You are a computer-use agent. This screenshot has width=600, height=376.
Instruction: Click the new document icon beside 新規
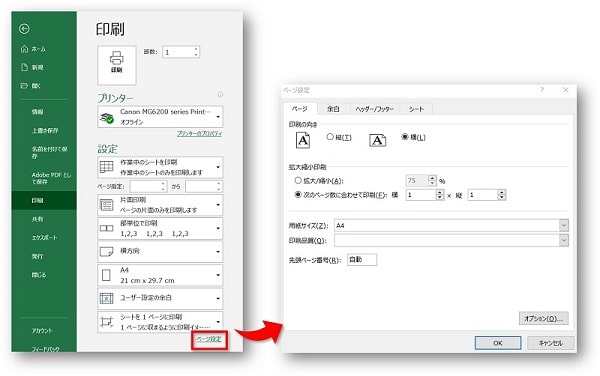click(24, 67)
